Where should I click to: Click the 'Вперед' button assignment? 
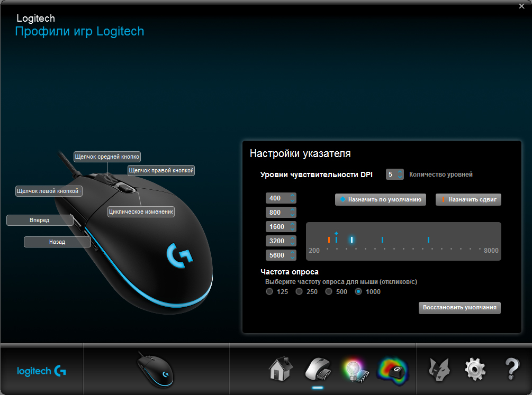(x=40, y=220)
